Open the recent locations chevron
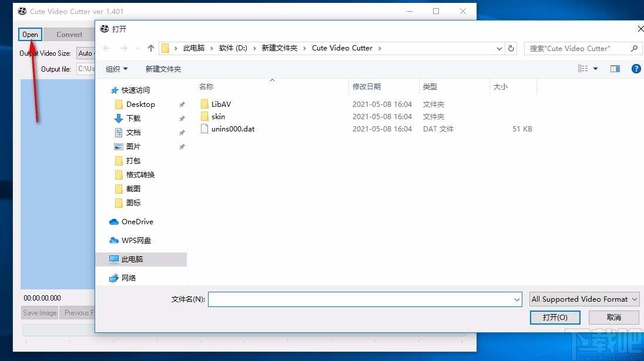644x361 pixels. click(137, 48)
